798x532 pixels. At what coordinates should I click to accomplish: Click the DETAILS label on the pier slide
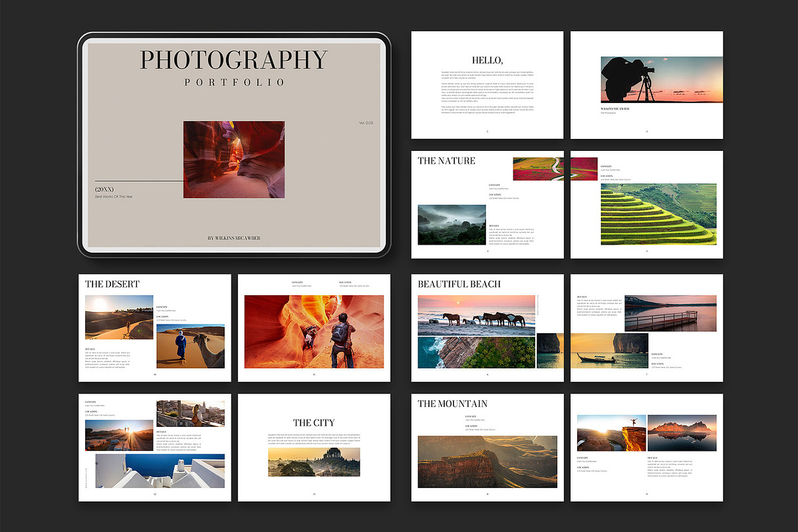point(582,297)
